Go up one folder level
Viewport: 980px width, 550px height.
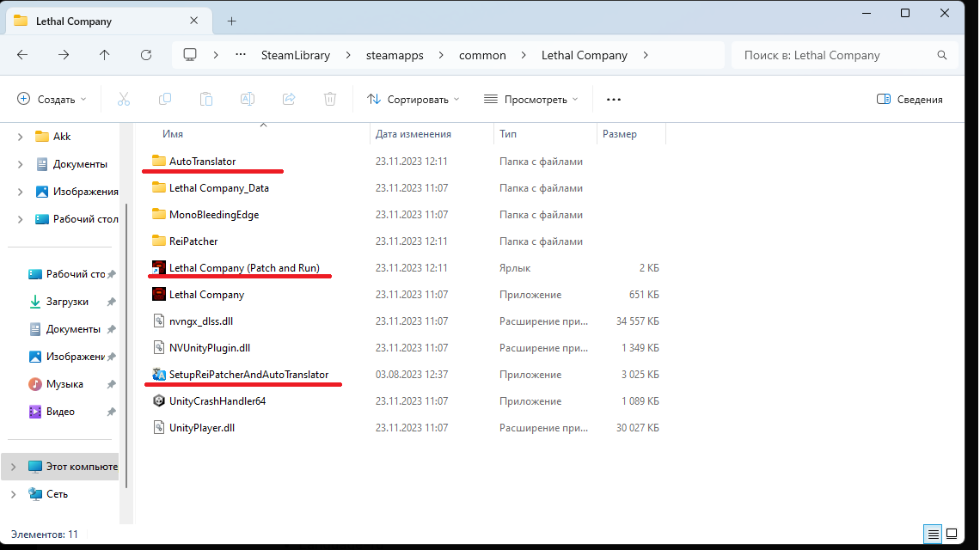click(x=104, y=55)
